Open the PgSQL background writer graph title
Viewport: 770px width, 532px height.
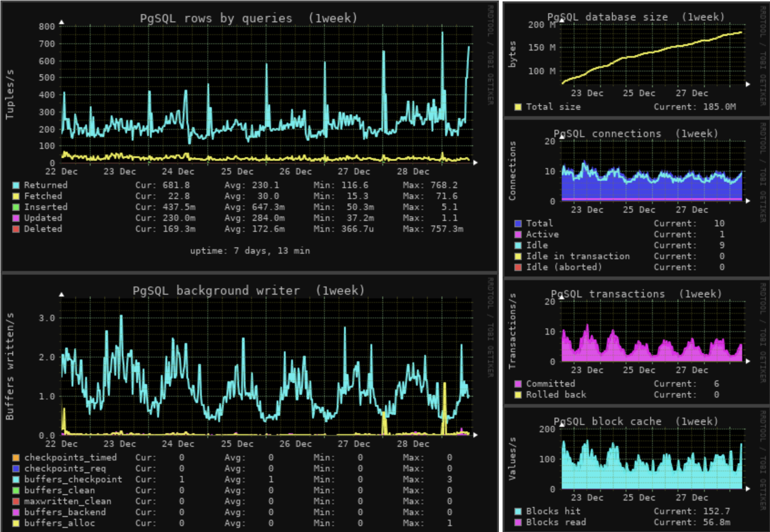(x=248, y=291)
